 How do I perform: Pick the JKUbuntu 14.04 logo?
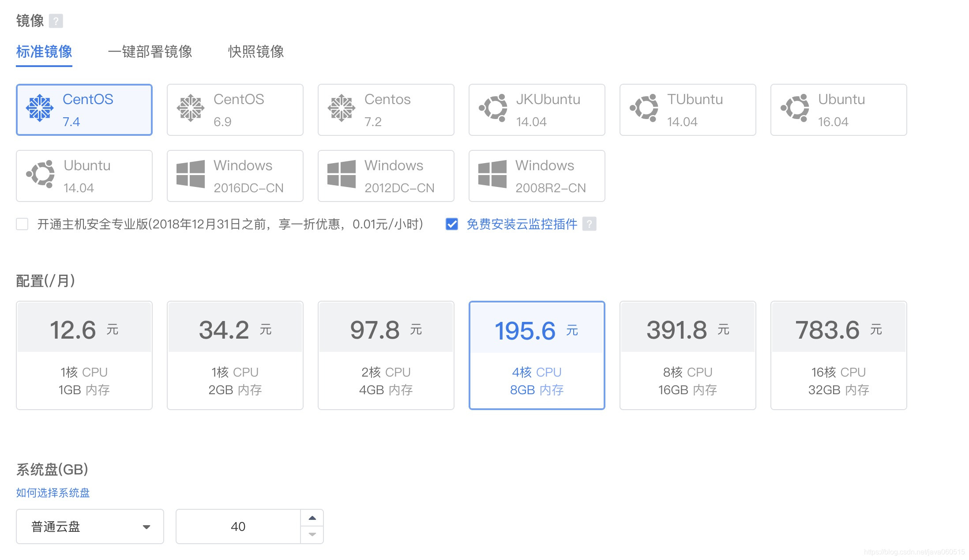tap(493, 108)
